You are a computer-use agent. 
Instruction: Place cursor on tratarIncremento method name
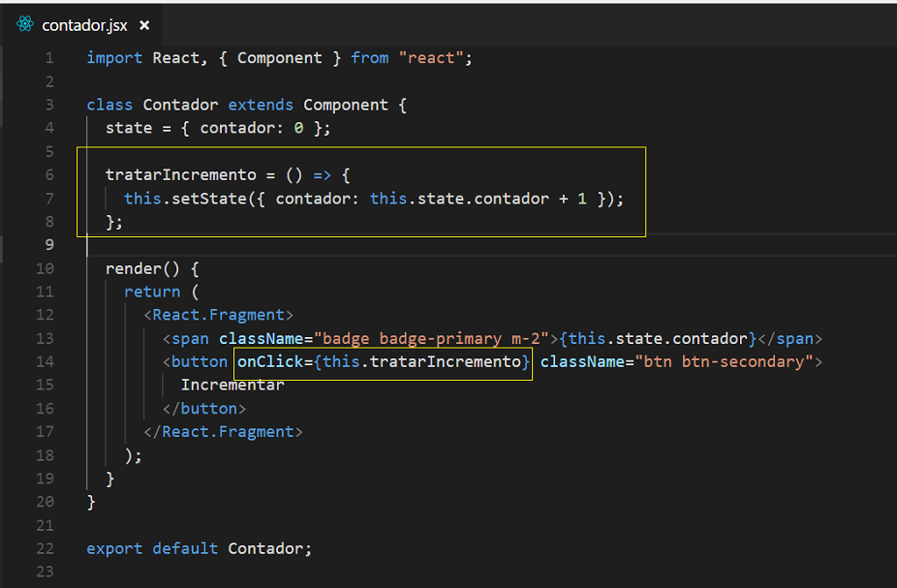click(x=181, y=175)
